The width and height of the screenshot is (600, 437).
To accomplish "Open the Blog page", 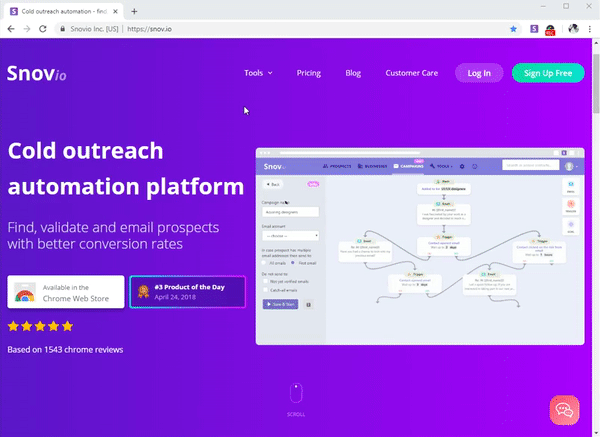I will [353, 73].
